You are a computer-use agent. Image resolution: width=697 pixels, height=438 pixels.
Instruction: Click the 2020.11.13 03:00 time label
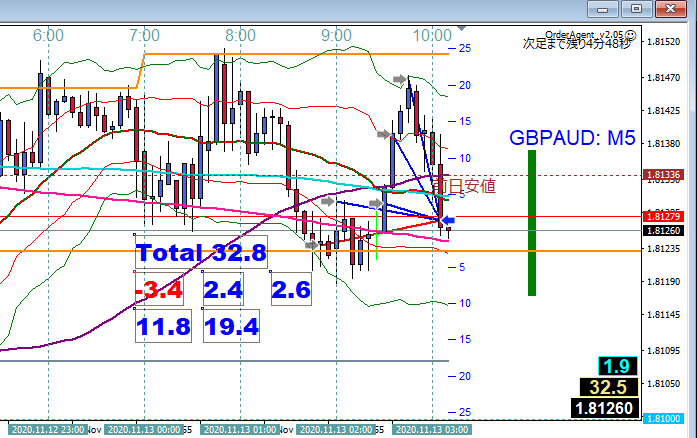pos(432,430)
